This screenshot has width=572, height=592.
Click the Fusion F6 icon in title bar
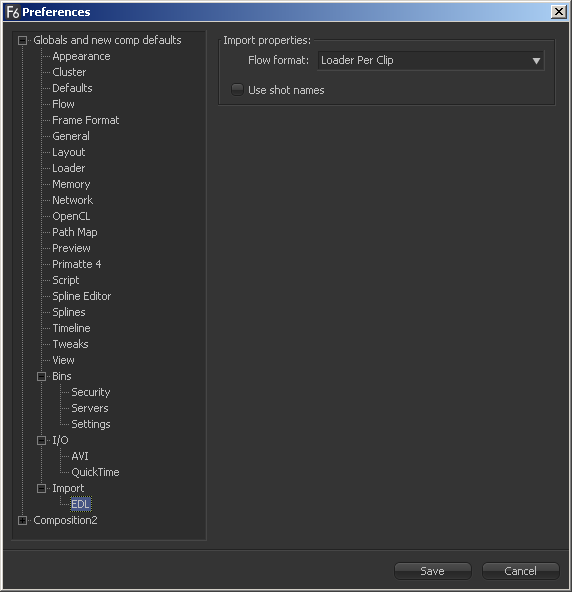(x=13, y=12)
